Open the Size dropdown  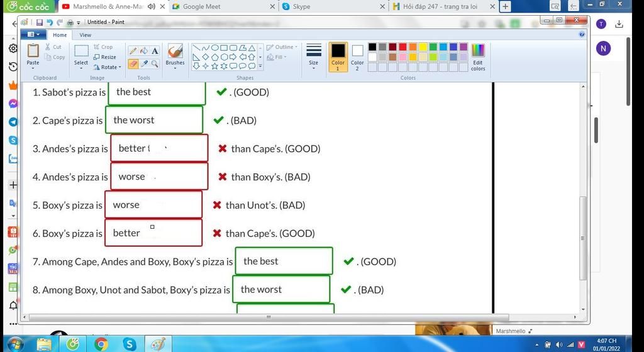313,57
